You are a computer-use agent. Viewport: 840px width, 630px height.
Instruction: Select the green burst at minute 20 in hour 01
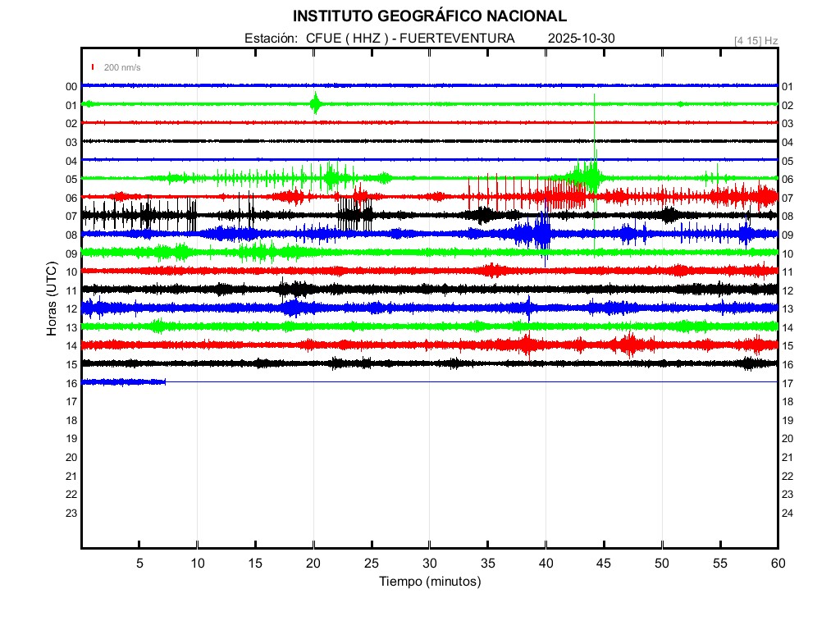(315, 103)
